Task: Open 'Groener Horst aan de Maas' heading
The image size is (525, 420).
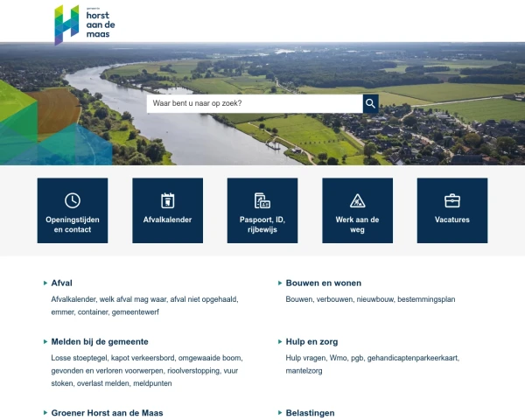Action: pos(107,413)
